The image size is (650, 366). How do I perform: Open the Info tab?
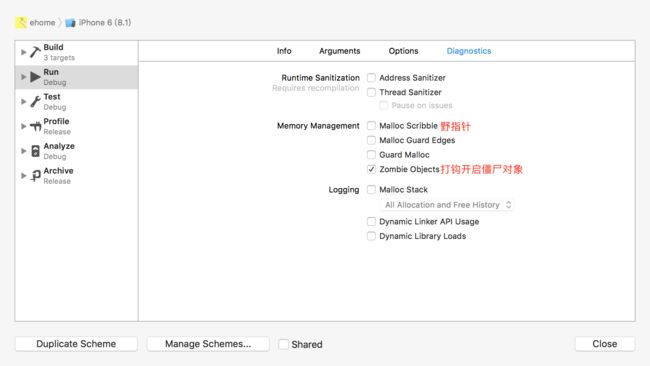284,51
